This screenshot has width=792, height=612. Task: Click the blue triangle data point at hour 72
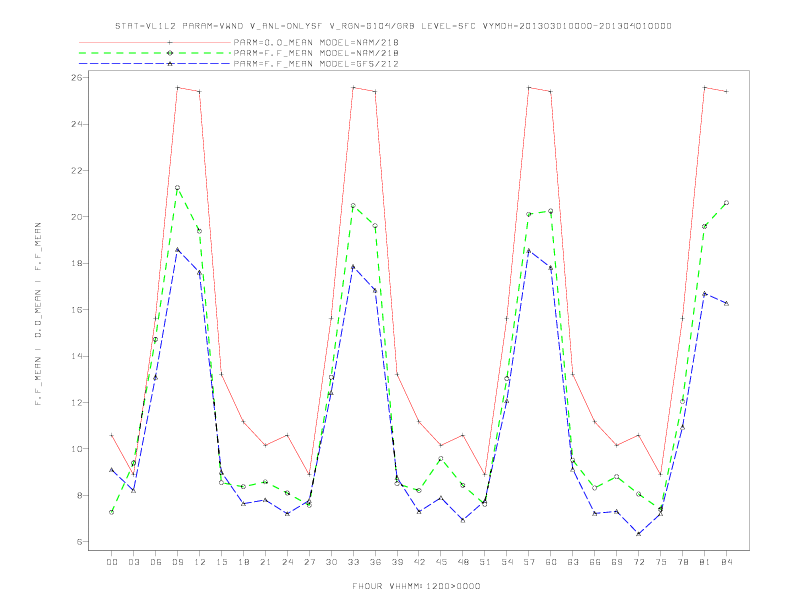pyautogui.click(x=638, y=533)
